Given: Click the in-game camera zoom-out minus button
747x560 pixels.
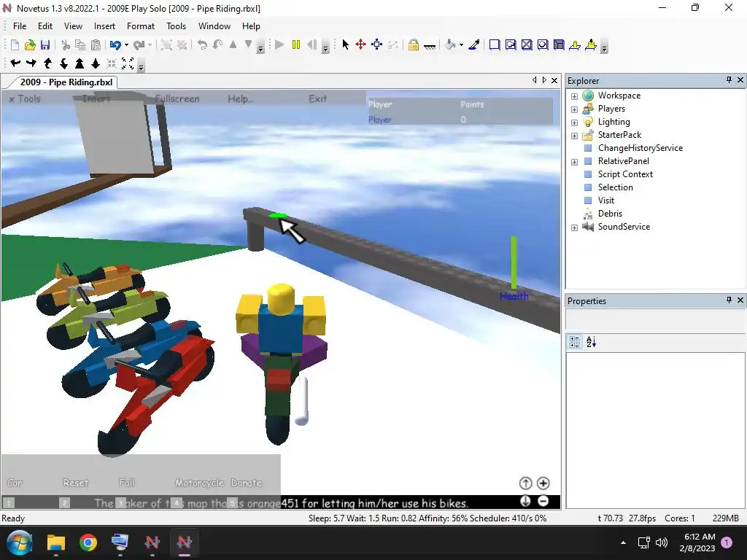Looking at the screenshot, I should (x=543, y=501).
